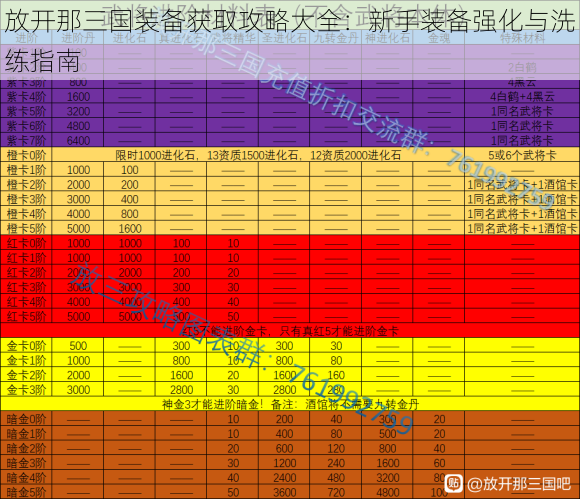The height and width of the screenshot is (499, 580).
Task: Select the 4800 value in 暗金5阶 row
Action: 388,492
